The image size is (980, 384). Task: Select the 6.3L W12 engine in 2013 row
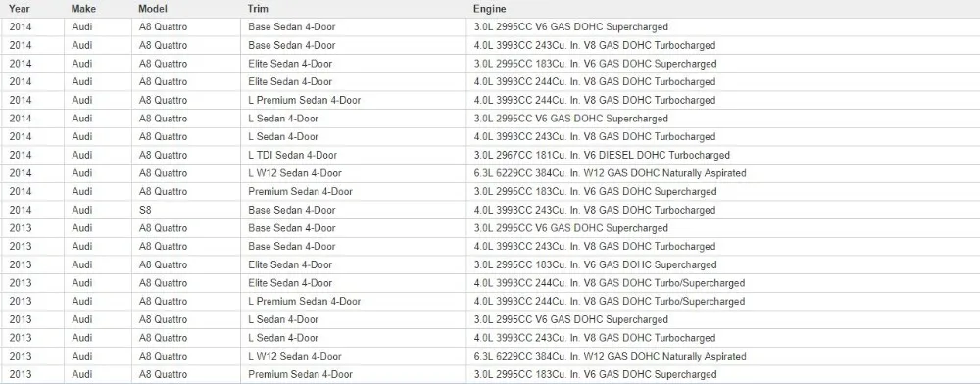point(610,356)
